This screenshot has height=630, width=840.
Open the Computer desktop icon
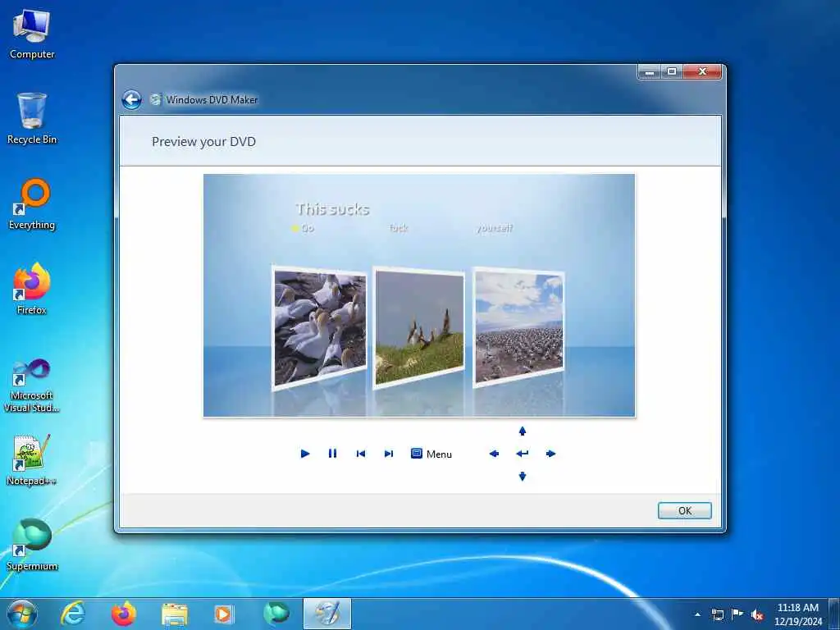tap(32, 34)
